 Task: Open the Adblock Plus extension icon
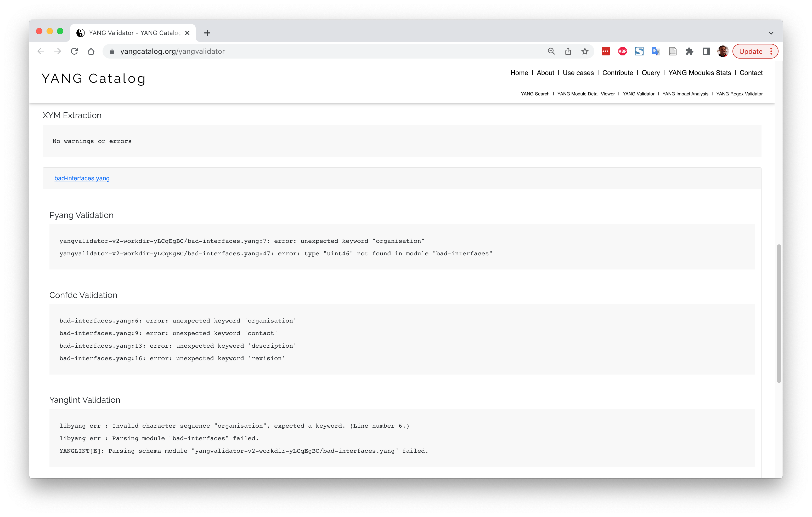coord(622,51)
